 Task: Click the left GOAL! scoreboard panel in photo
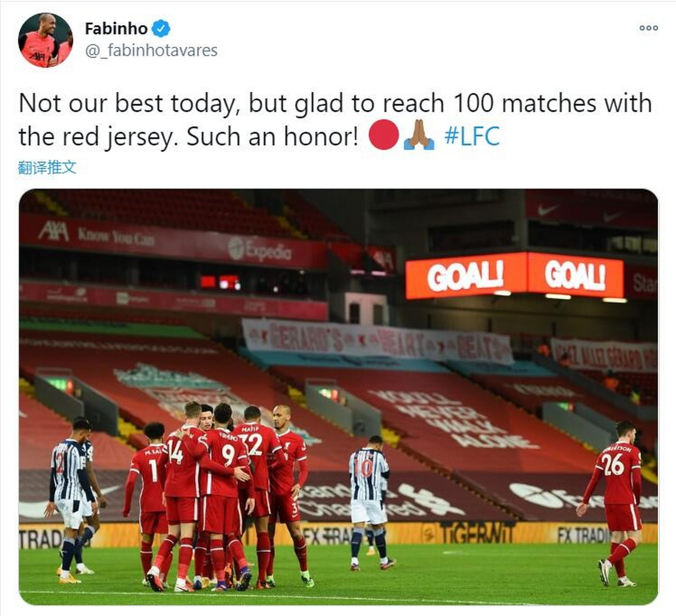[x=466, y=276]
